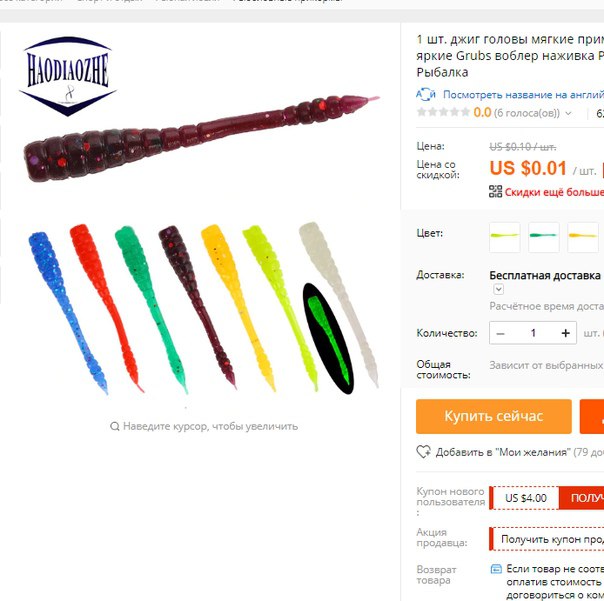604x601 pixels.
Task: Decrease quantity with minus button
Action: (x=500, y=333)
